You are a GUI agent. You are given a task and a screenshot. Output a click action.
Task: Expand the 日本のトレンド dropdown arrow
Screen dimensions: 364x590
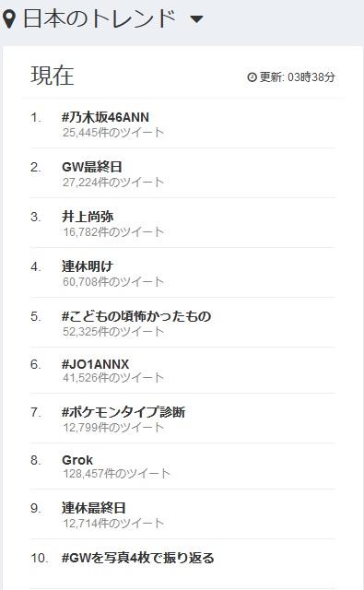(x=196, y=18)
